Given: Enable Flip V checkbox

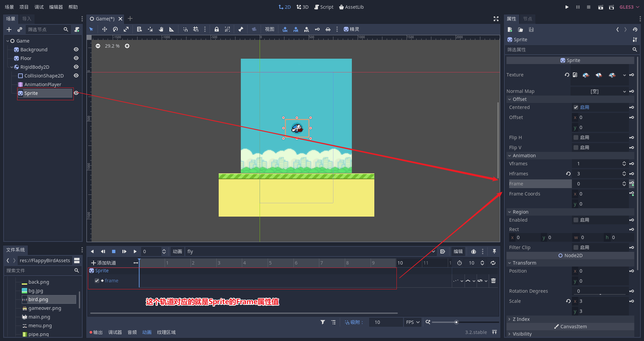Looking at the screenshot, I should [x=576, y=148].
